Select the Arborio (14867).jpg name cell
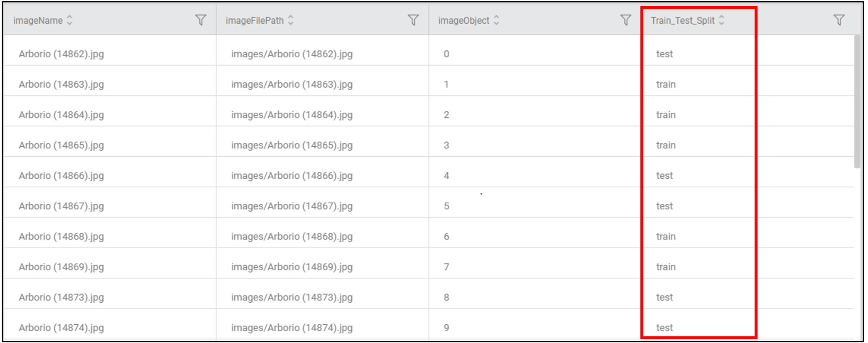Screen dimensions: 868x343 (61, 206)
